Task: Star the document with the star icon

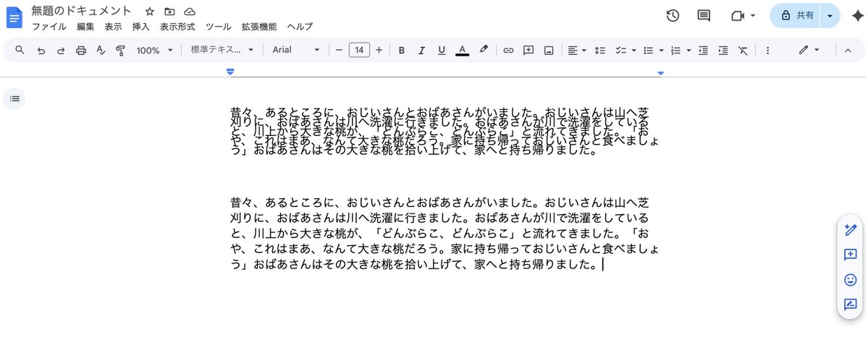Action: (149, 12)
